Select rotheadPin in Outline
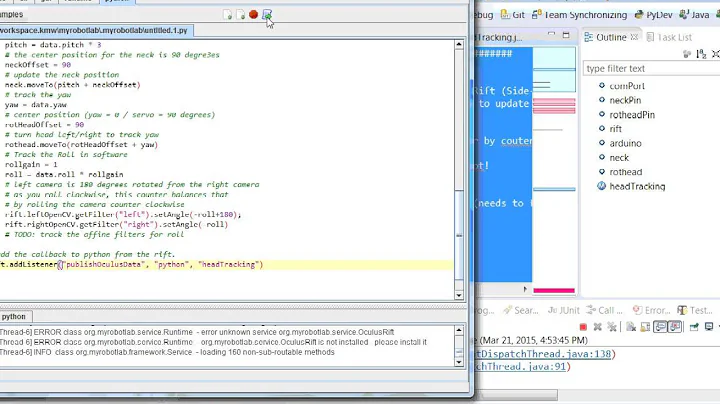 click(632, 115)
